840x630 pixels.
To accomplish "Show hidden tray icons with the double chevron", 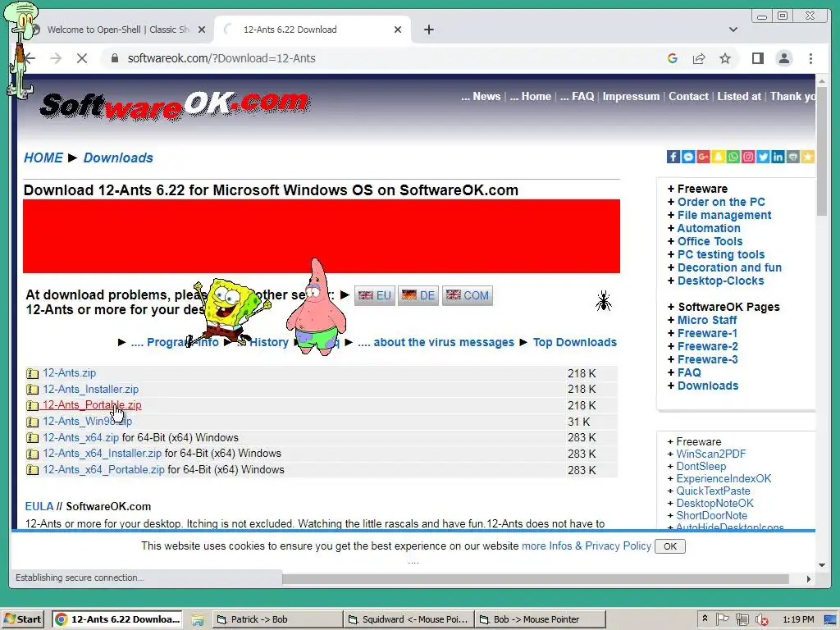I will pyautogui.click(x=705, y=619).
